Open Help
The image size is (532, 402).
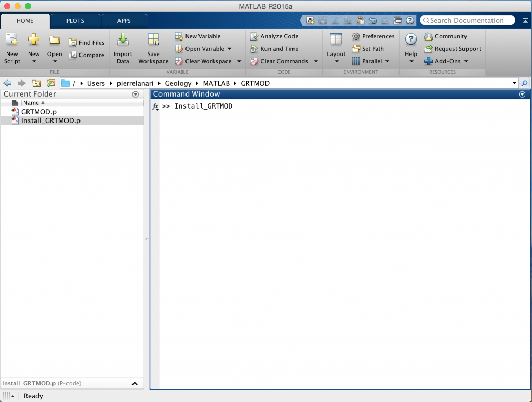coord(410,48)
